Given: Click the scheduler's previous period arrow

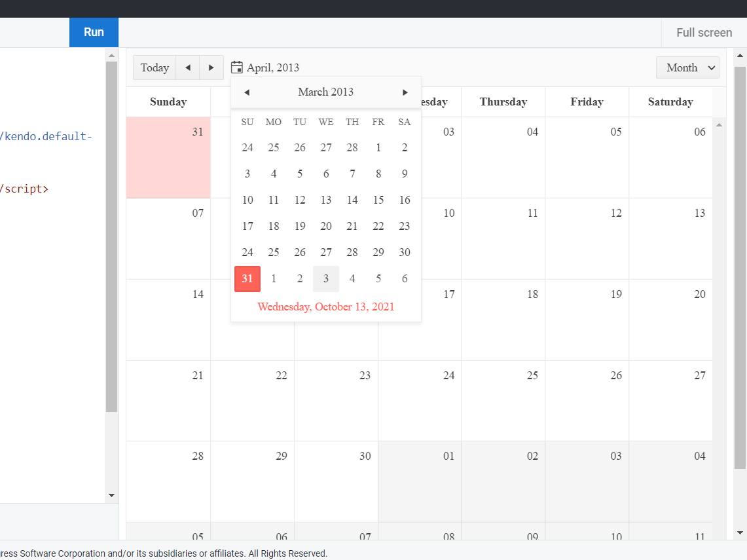Looking at the screenshot, I should 188,67.
